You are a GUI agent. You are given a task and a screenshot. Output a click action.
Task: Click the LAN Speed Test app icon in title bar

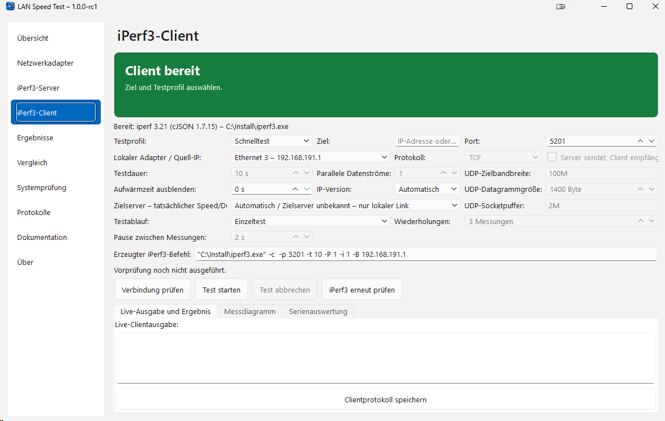[x=10, y=6]
